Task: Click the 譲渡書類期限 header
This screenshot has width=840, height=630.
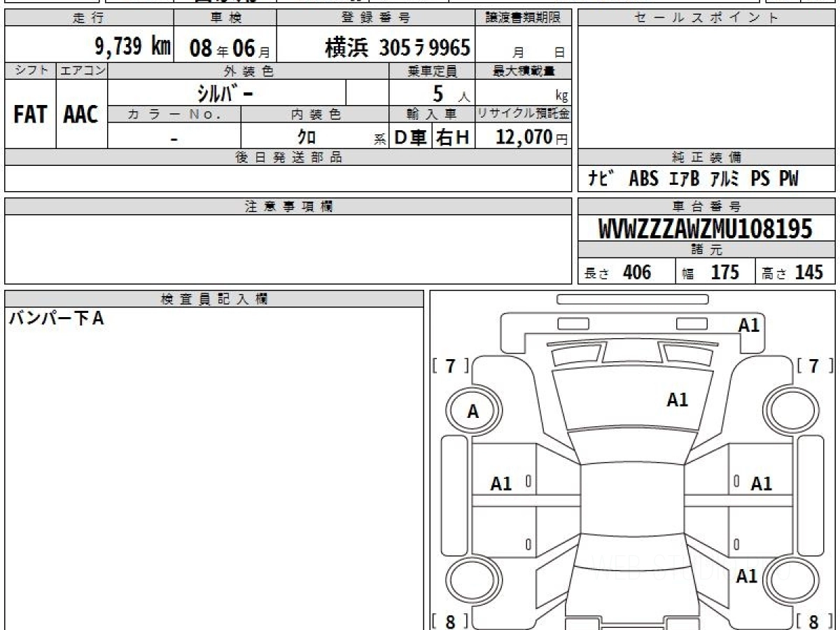Action: point(524,18)
